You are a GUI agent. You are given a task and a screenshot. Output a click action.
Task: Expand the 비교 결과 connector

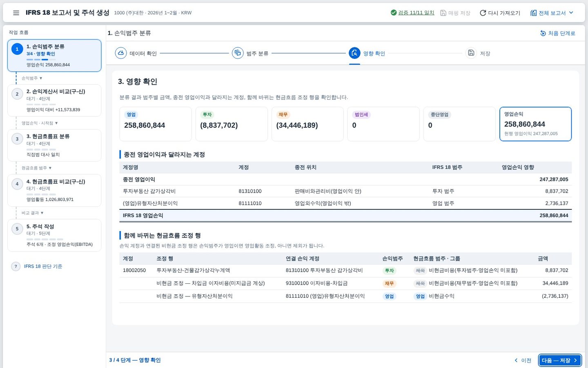32,213
